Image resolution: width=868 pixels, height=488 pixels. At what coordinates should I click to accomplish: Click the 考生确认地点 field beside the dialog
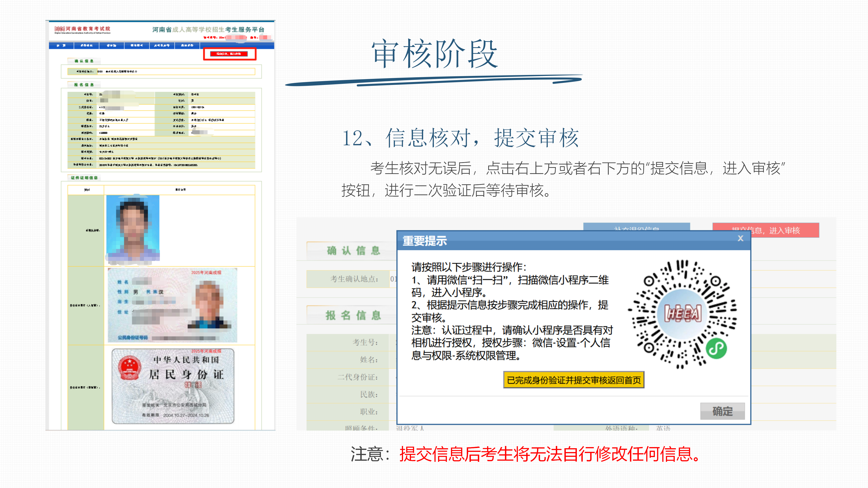(352, 279)
